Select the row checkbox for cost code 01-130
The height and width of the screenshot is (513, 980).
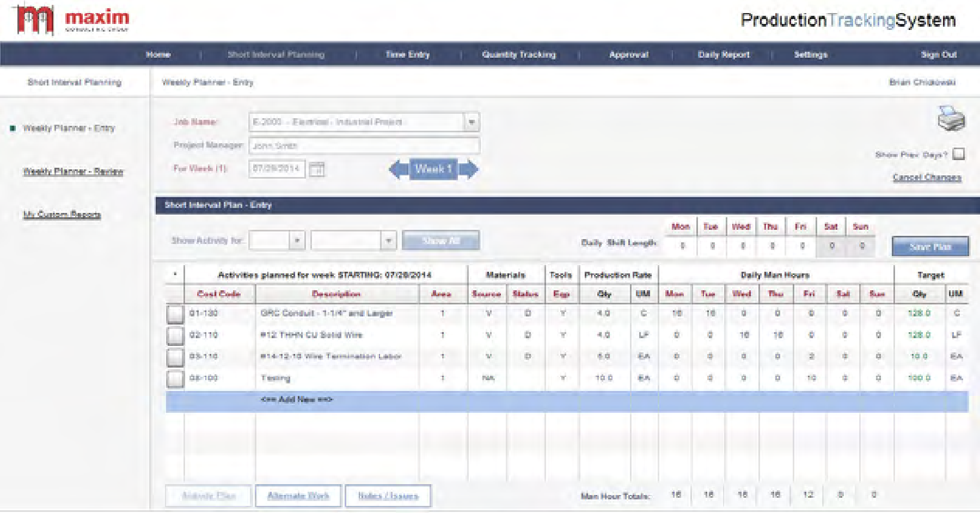click(175, 314)
